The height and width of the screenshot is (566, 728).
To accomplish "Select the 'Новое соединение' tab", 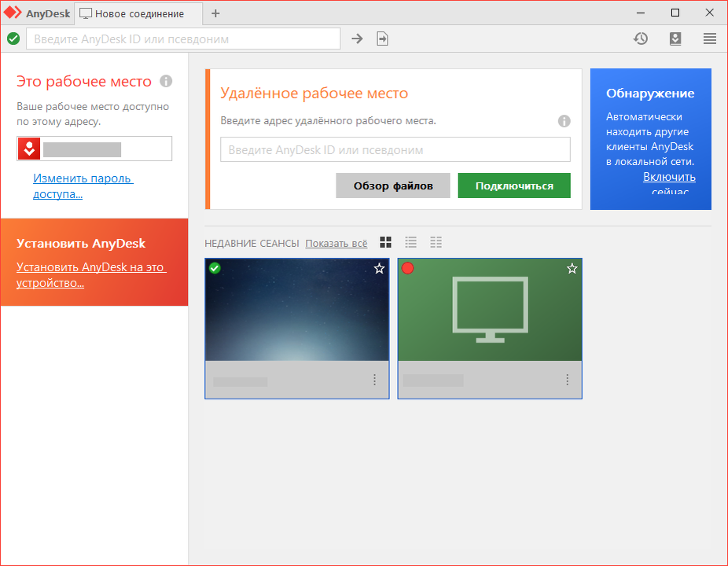I will point(138,13).
